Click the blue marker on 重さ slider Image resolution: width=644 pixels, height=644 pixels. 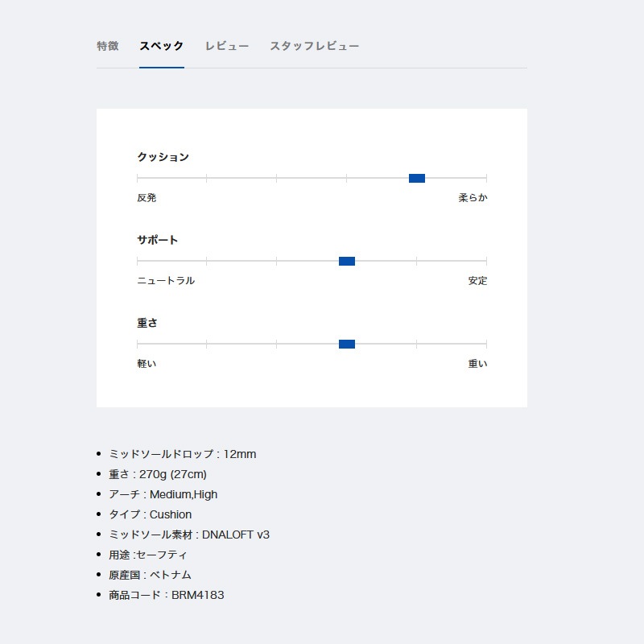tap(347, 344)
